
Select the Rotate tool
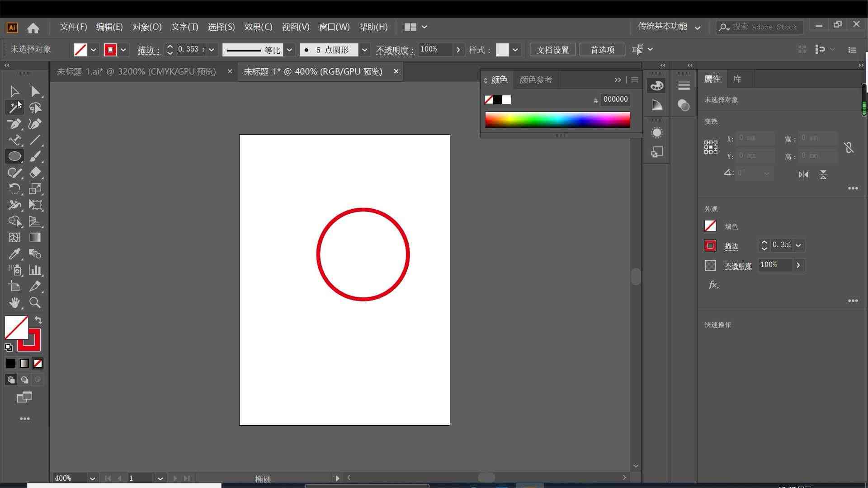14,189
